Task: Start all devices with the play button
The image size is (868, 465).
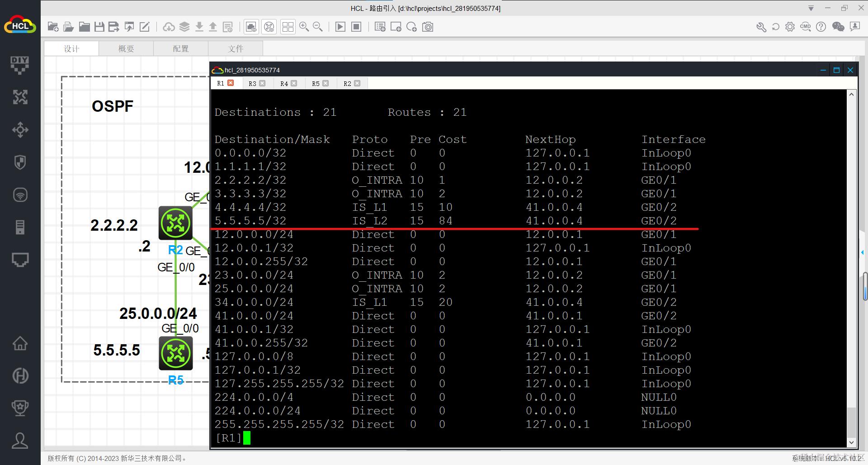Action: pyautogui.click(x=340, y=27)
